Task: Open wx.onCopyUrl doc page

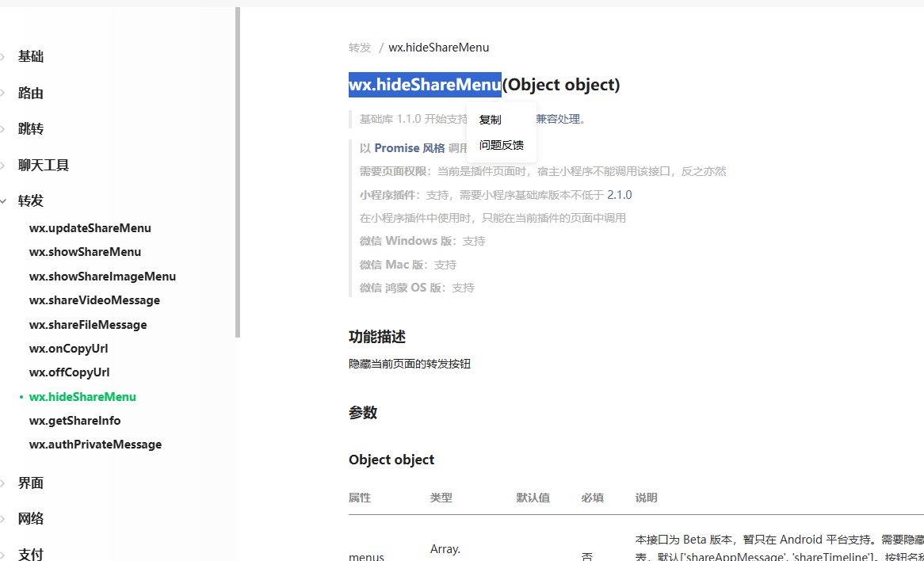Action: click(x=69, y=349)
